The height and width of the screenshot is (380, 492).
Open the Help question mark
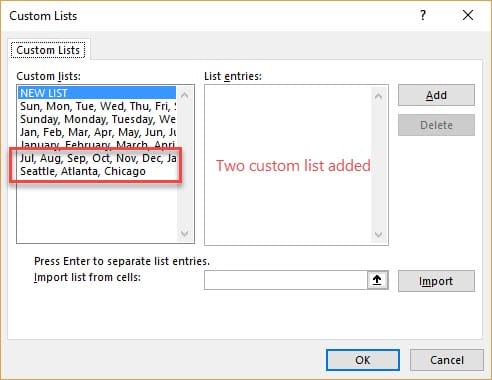point(423,15)
